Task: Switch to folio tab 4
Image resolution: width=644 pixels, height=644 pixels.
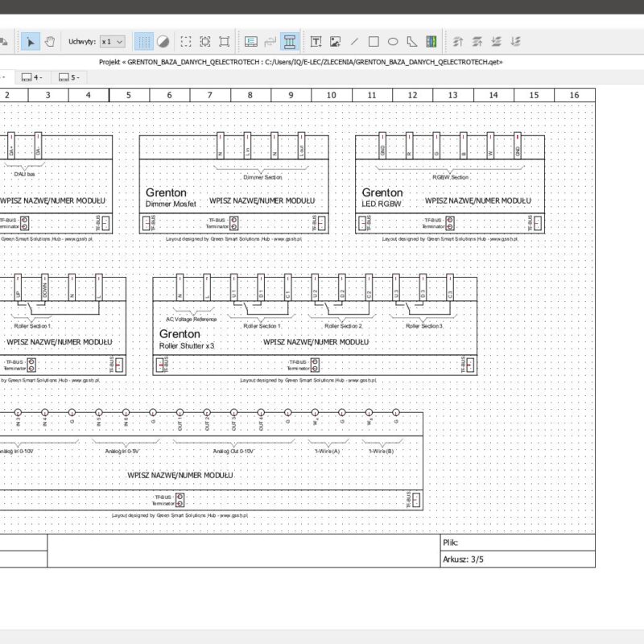Action: [32, 77]
